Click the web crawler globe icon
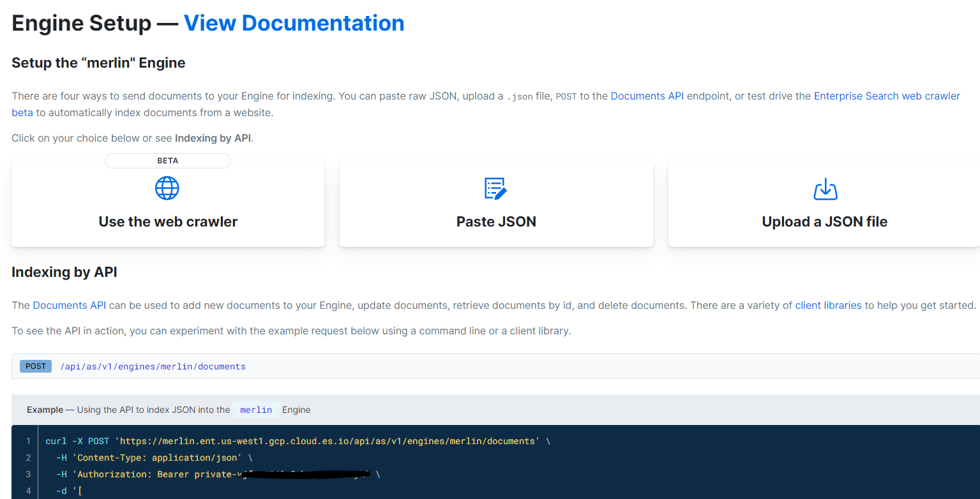The height and width of the screenshot is (499, 980). pyautogui.click(x=167, y=188)
